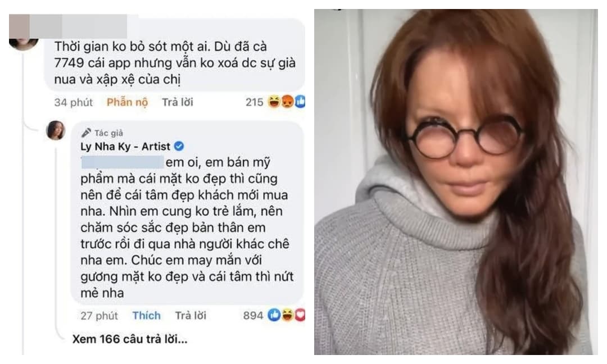This screenshot has height=364, width=607.
Task: Click the blue like reaction beside 894
Action: click(274, 315)
